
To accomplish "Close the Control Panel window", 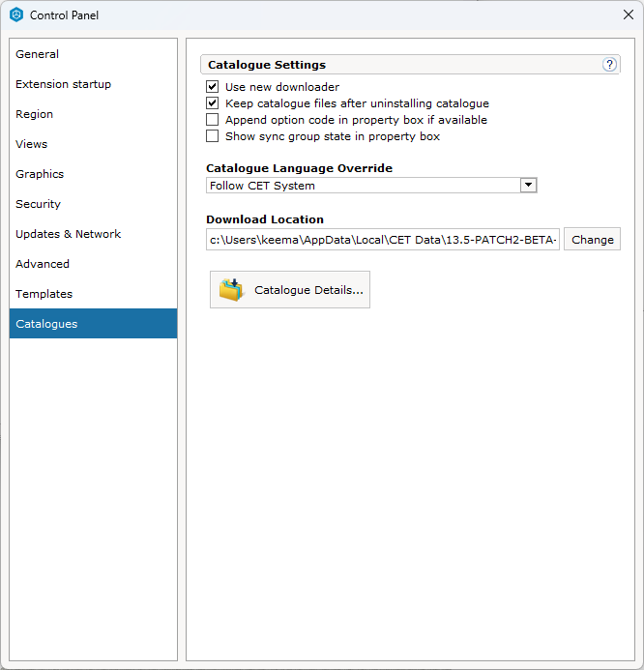I will (629, 15).
